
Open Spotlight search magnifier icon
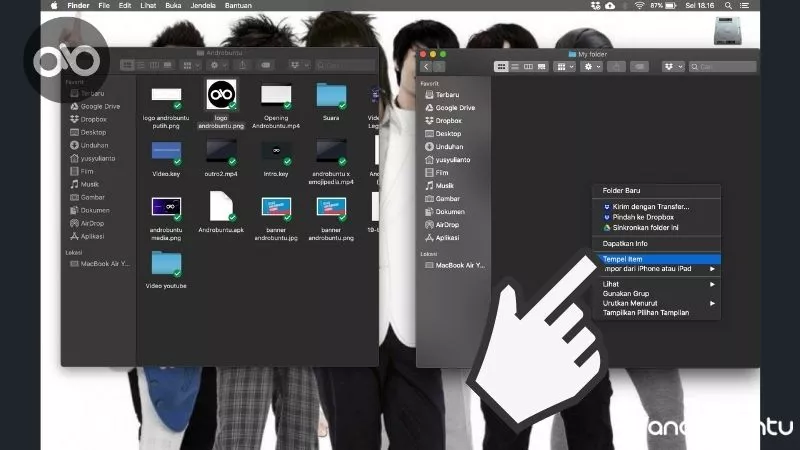728,6
